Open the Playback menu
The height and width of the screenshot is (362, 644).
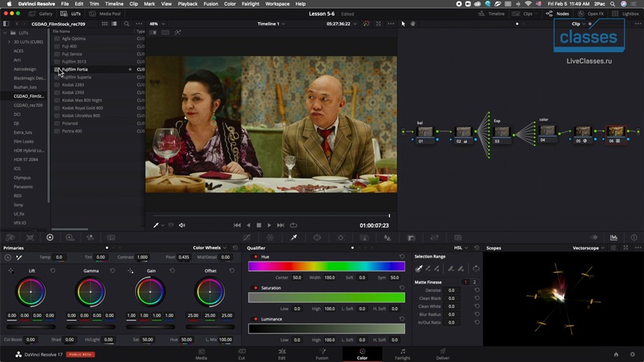187,4
